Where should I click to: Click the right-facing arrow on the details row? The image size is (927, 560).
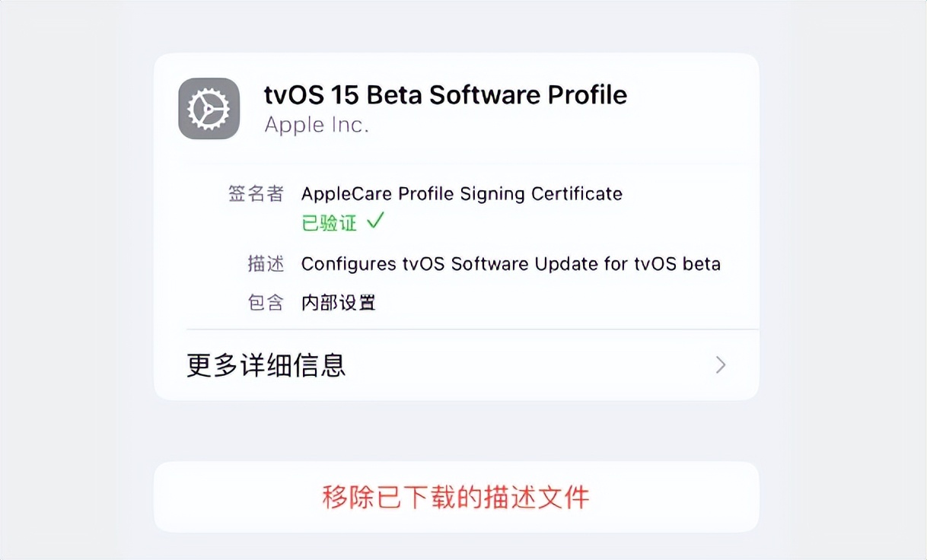[719, 366]
